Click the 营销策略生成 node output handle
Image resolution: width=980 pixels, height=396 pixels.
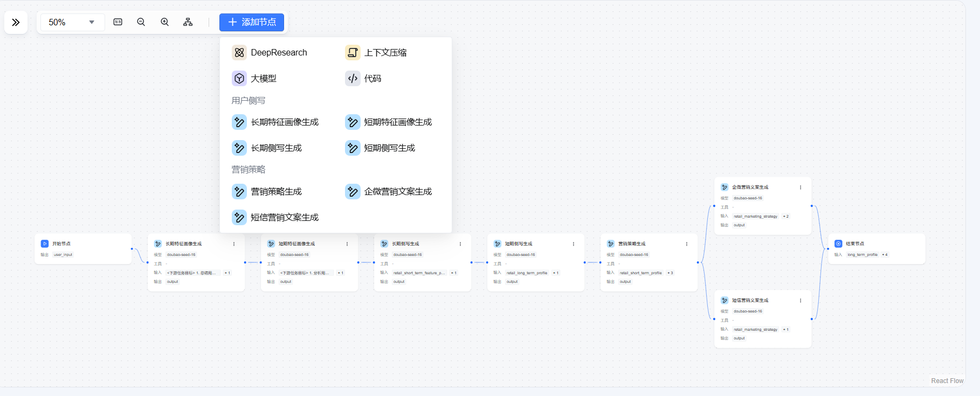pyautogui.click(x=698, y=262)
